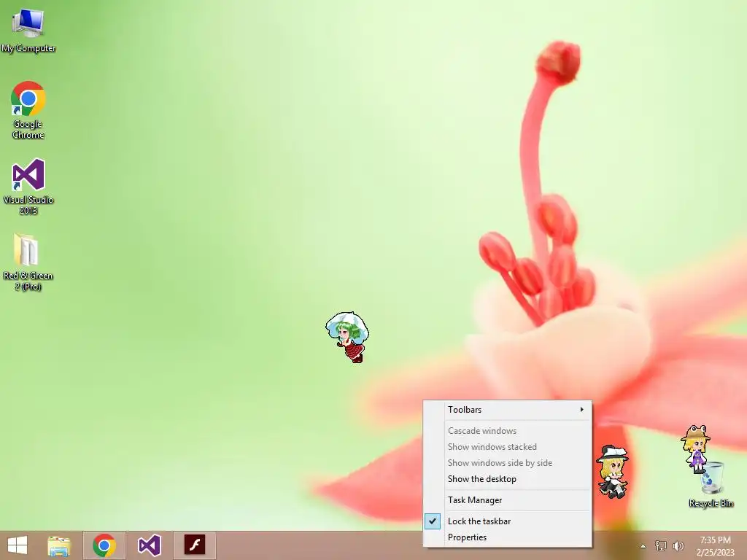Select the Recycle Bin desktop icon
Image resolution: width=747 pixels, height=560 pixels.
tap(711, 485)
